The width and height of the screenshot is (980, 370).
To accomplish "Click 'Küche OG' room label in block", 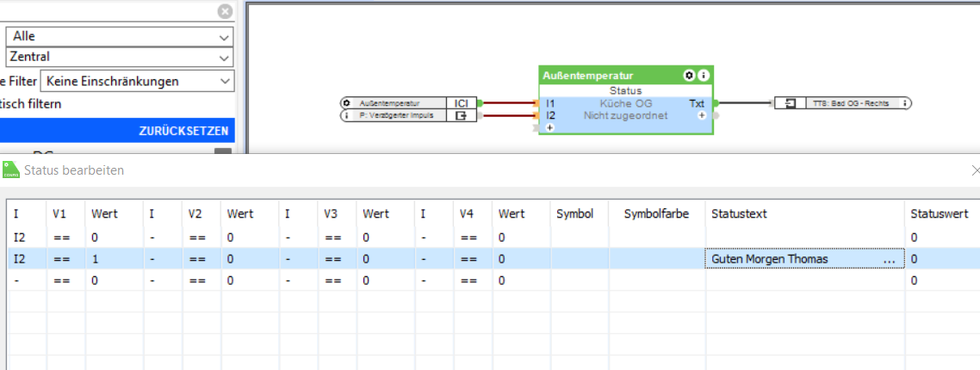I will [x=625, y=103].
